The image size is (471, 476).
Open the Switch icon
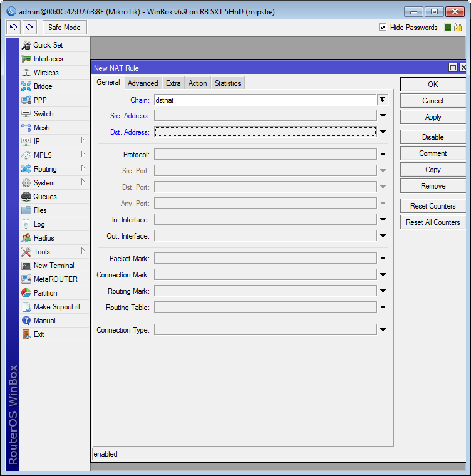click(26, 114)
